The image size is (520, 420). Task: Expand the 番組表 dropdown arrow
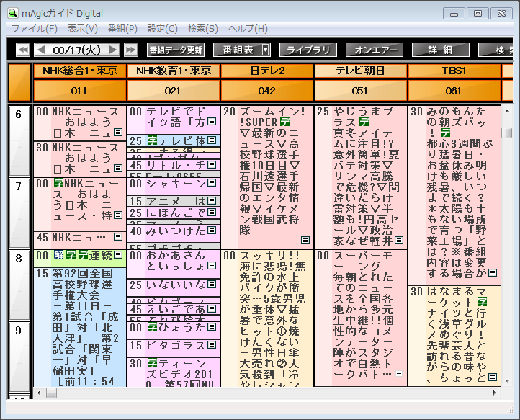coord(265,50)
